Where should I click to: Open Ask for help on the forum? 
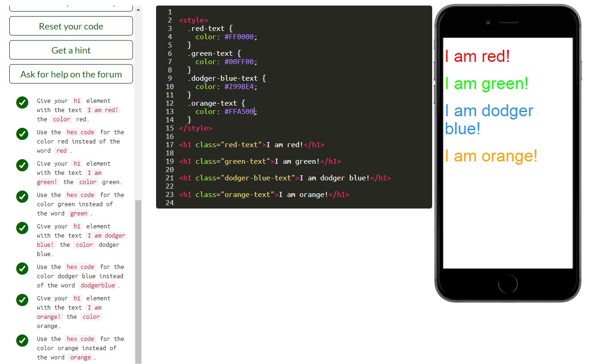[x=71, y=74]
